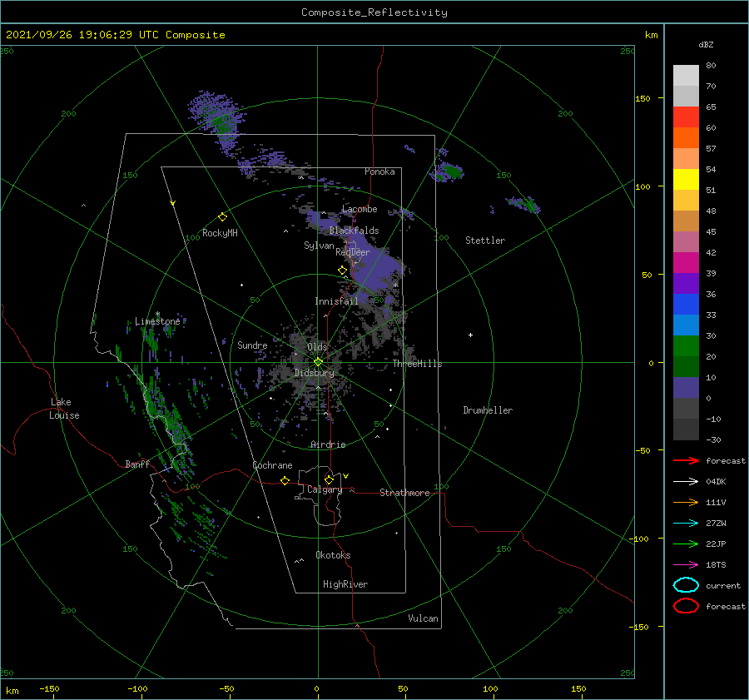The width and height of the screenshot is (749, 700).
Task: Click the Calgary city label
Action: tap(325, 489)
